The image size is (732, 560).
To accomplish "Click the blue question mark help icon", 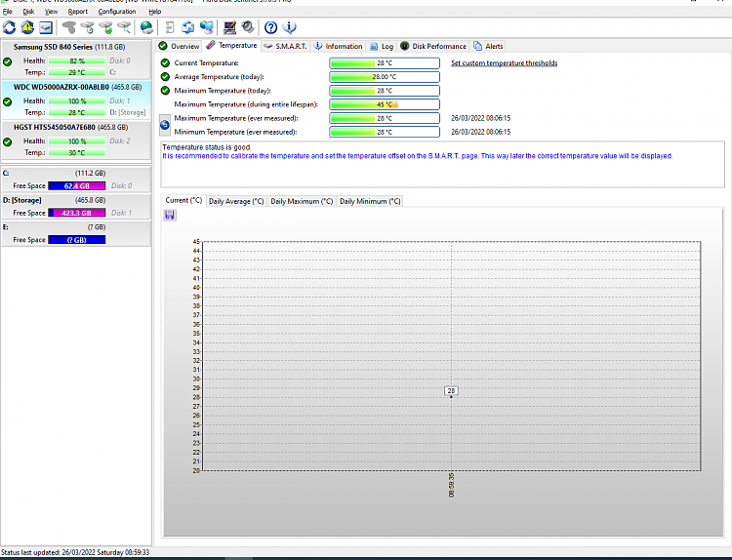I will pos(271,27).
